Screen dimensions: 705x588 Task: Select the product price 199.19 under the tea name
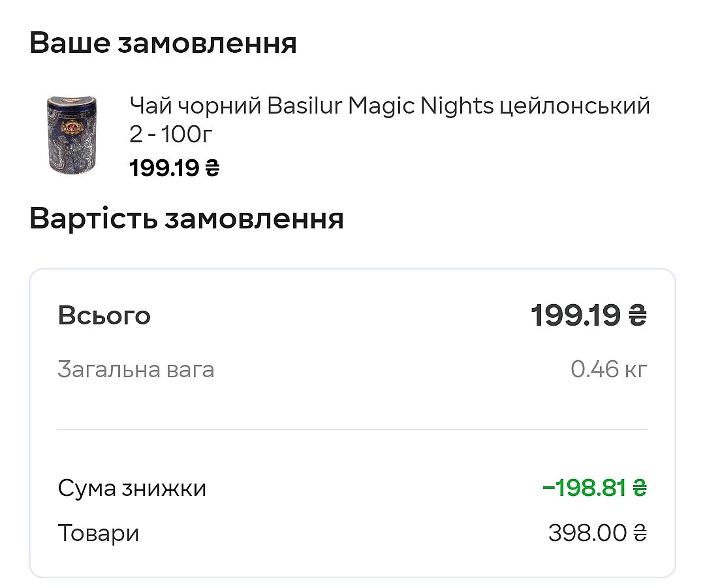tap(164, 168)
